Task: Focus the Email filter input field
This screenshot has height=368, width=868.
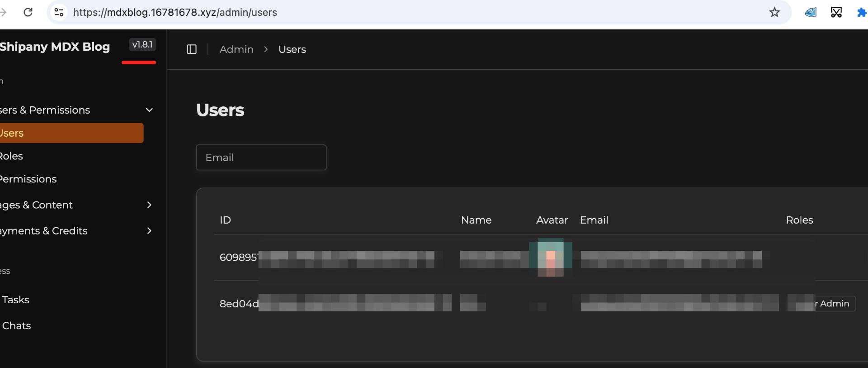Action: coord(261,158)
